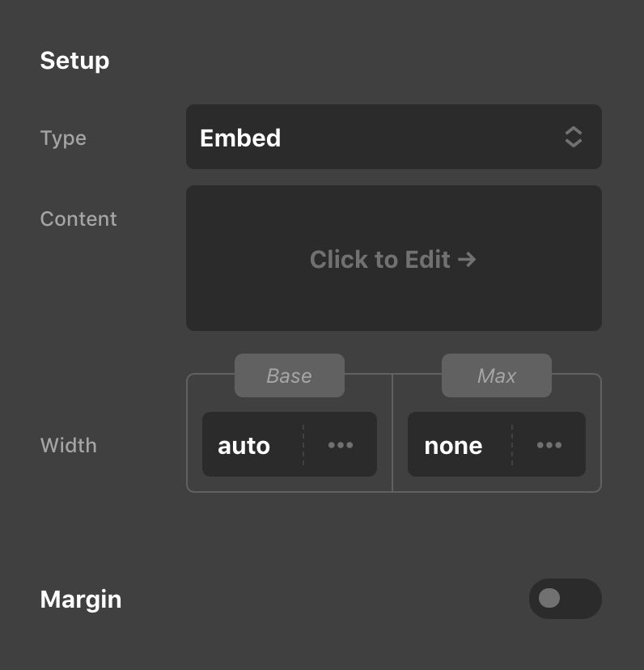This screenshot has height=670, width=644.
Task: Click the auto value in the Width field
Action: (244, 444)
